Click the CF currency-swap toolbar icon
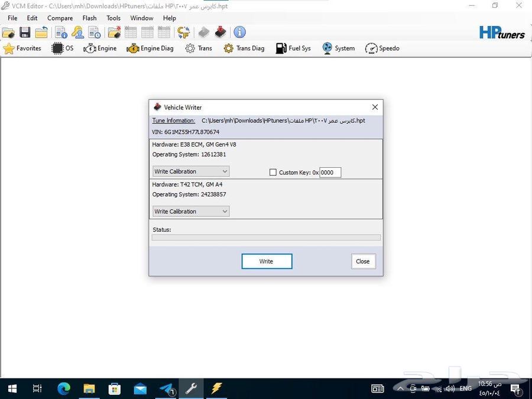 pos(184,33)
